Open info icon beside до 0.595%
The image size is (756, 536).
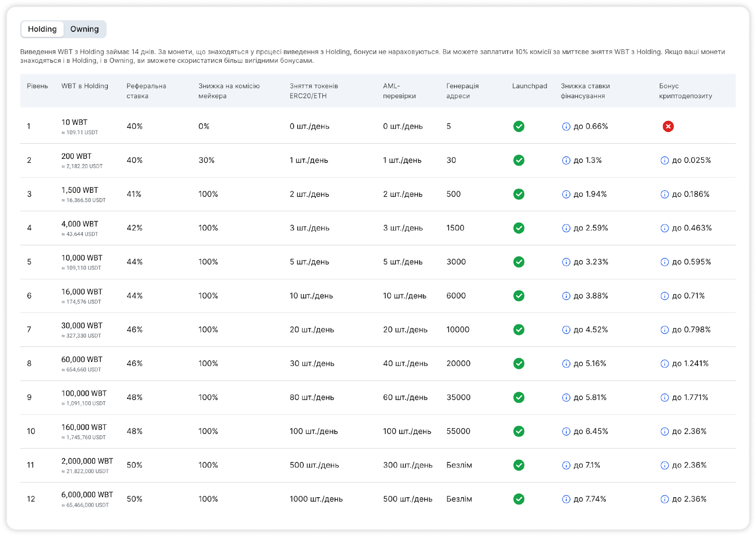tap(664, 262)
